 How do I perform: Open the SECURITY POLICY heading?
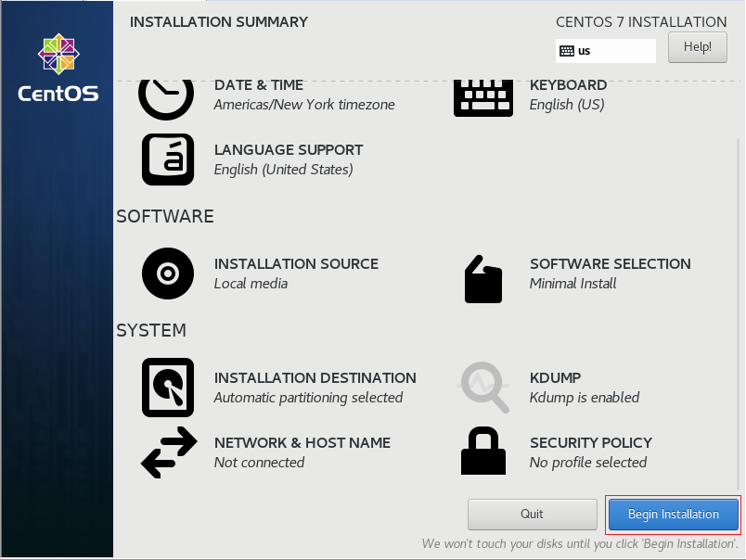(x=591, y=442)
